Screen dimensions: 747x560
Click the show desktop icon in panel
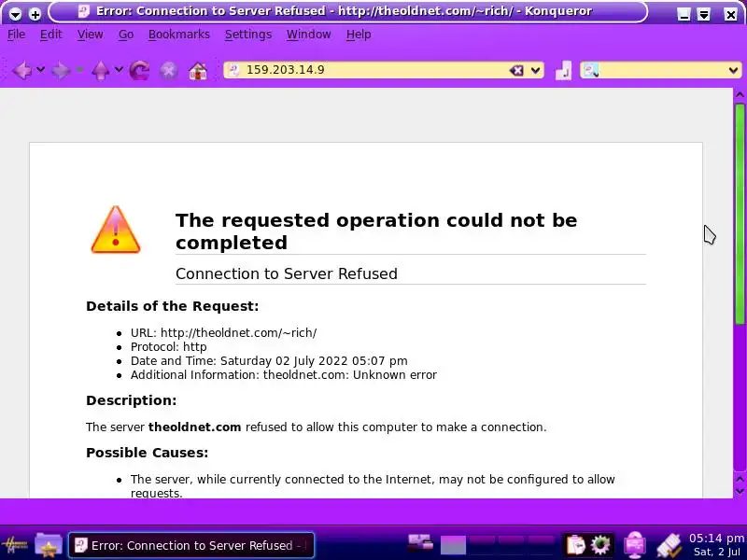tap(420, 544)
